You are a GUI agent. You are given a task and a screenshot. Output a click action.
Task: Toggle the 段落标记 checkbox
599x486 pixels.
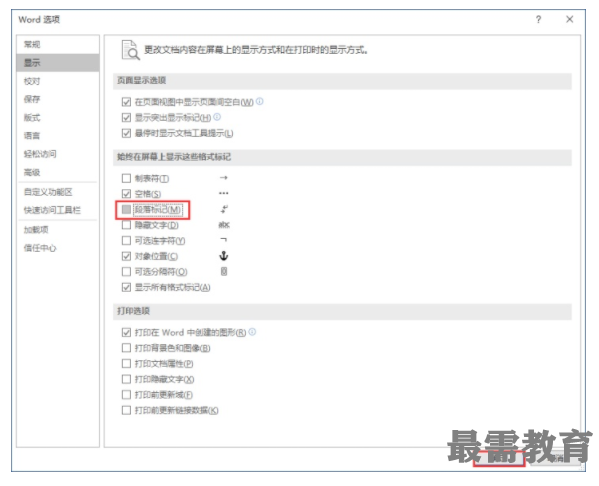tap(126, 209)
